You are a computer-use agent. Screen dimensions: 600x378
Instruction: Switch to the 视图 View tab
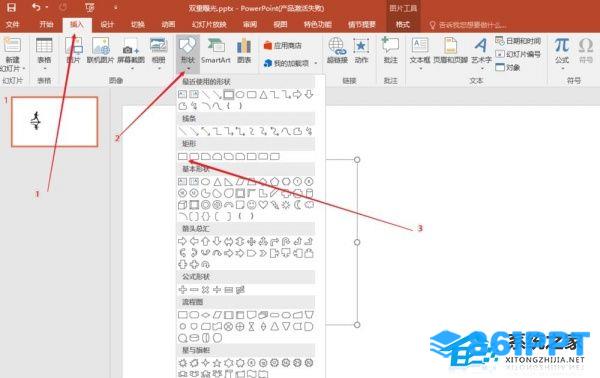pyautogui.click(x=280, y=24)
